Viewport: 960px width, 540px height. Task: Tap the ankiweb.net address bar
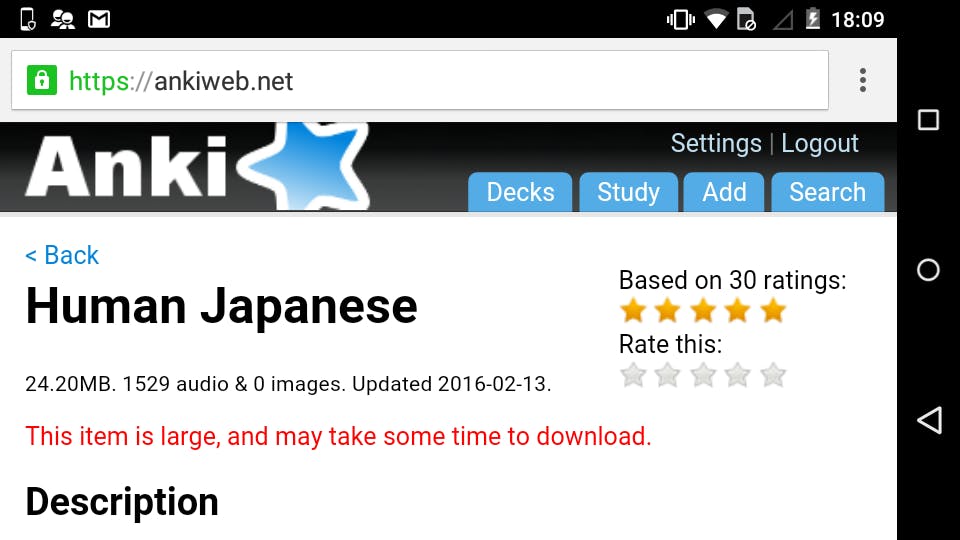(420, 80)
